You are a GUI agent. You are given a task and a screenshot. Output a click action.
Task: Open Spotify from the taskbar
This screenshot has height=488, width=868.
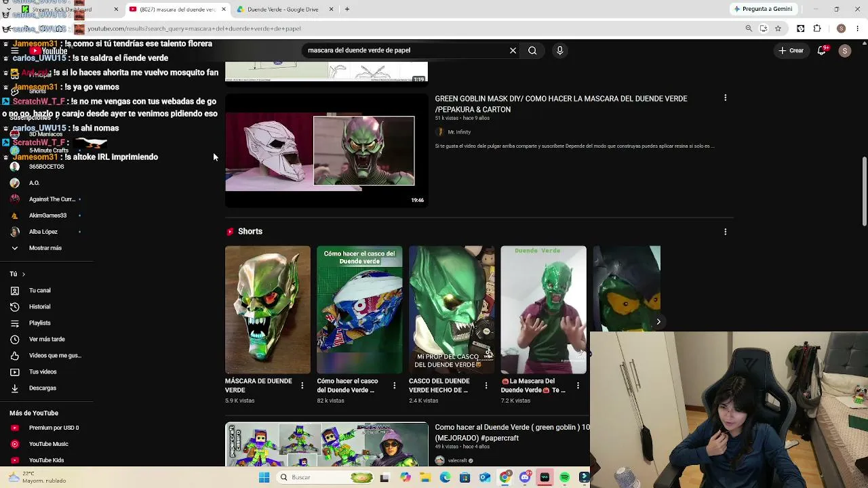[x=564, y=477]
